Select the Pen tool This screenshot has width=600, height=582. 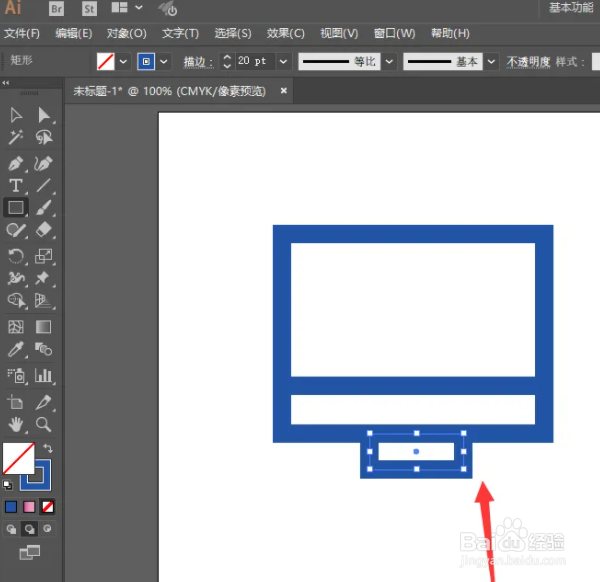16,164
